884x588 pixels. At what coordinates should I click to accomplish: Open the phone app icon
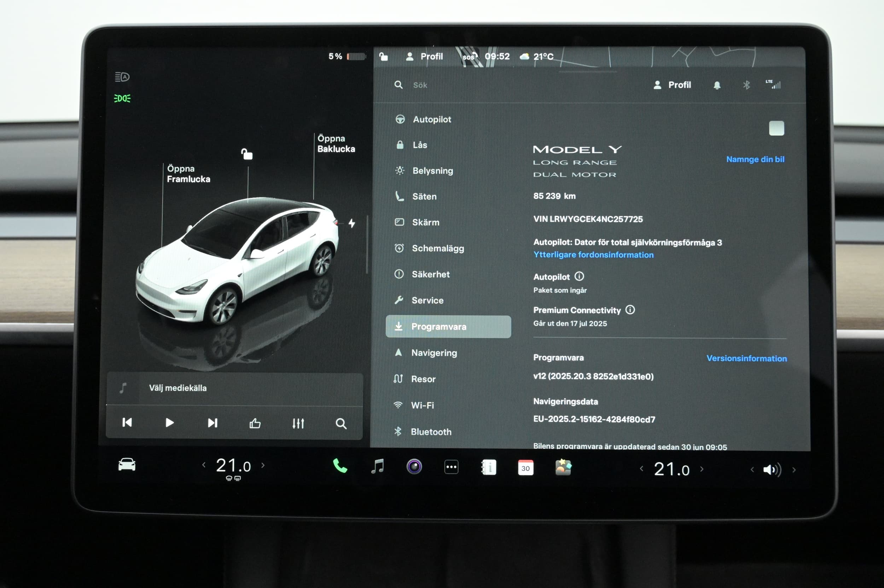coord(340,466)
